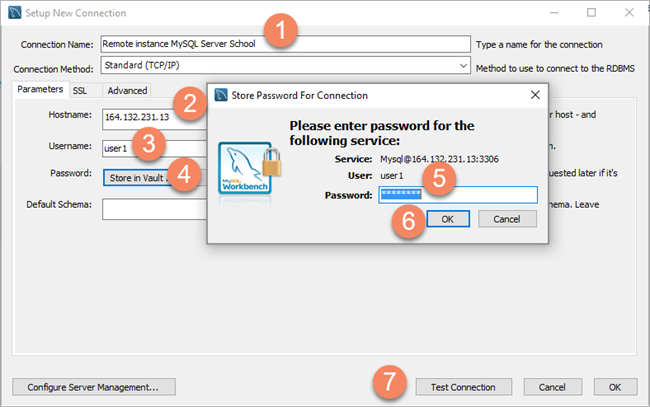Click the Test Connection button
Screen dimensions: 650x407
pos(463,387)
